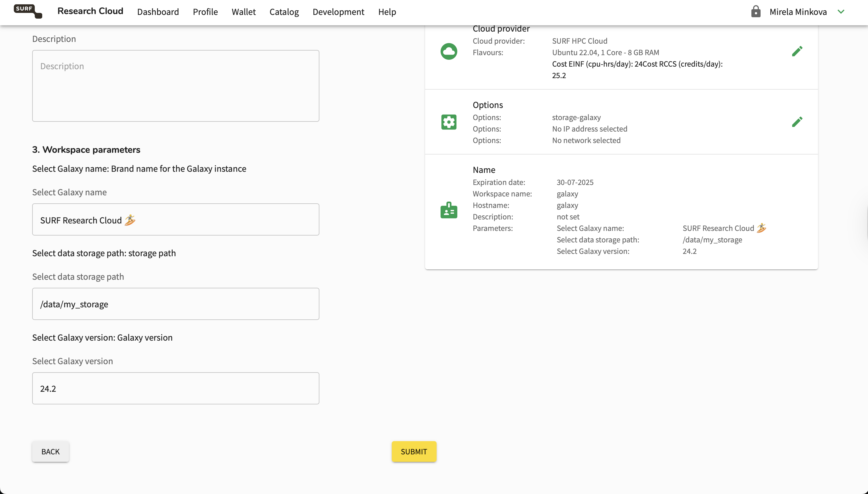Screen dimensions: 868x494
Task: Click the 'Ubuntu 22.04, 1 Core - 8 GB RAM' flavour
Action: point(606,52)
